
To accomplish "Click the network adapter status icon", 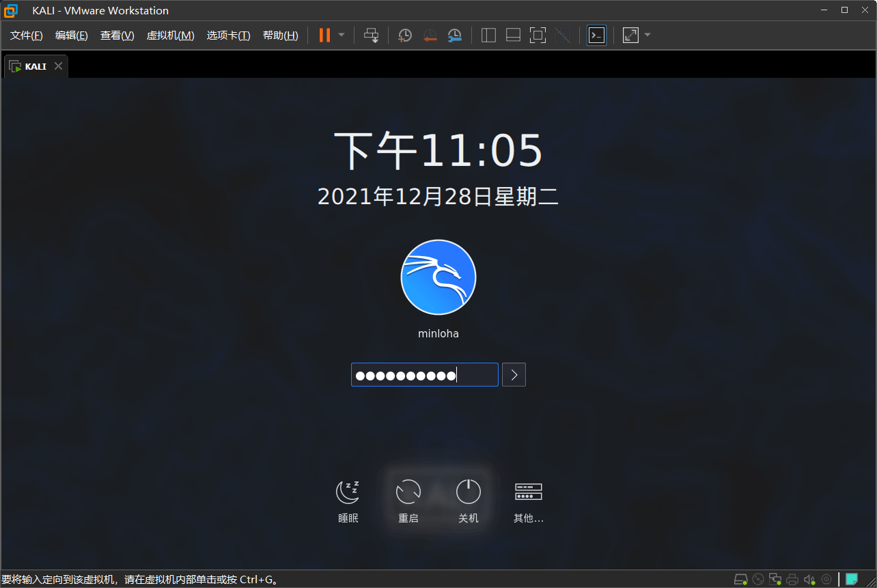I will (x=775, y=580).
